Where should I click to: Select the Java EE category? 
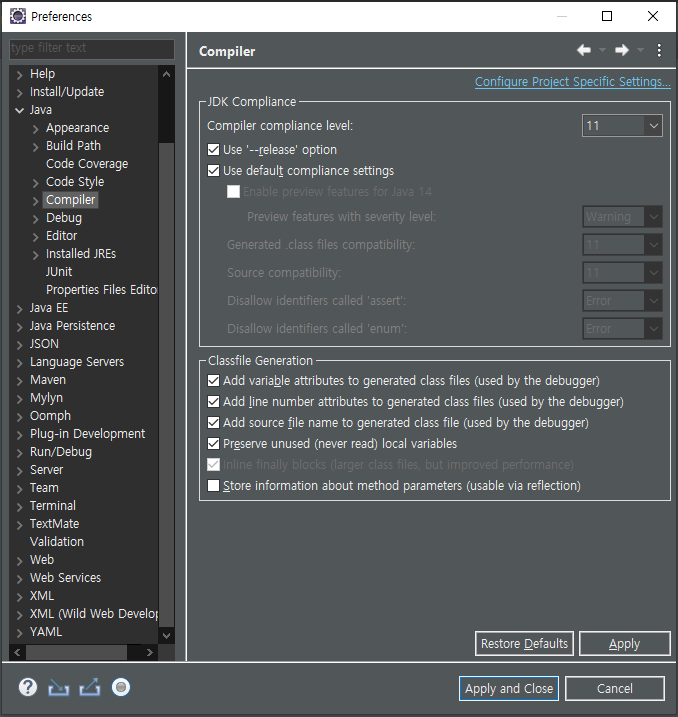(x=49, y=308)
